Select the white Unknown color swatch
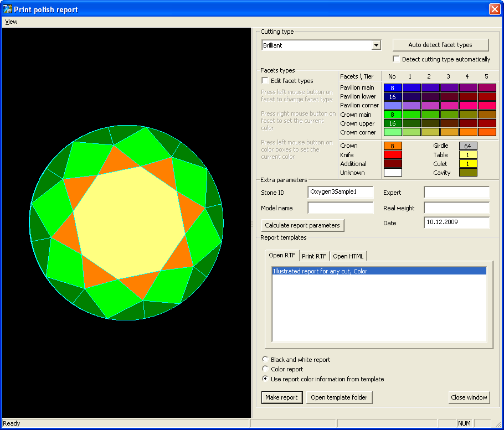 [x=393, y=173]
